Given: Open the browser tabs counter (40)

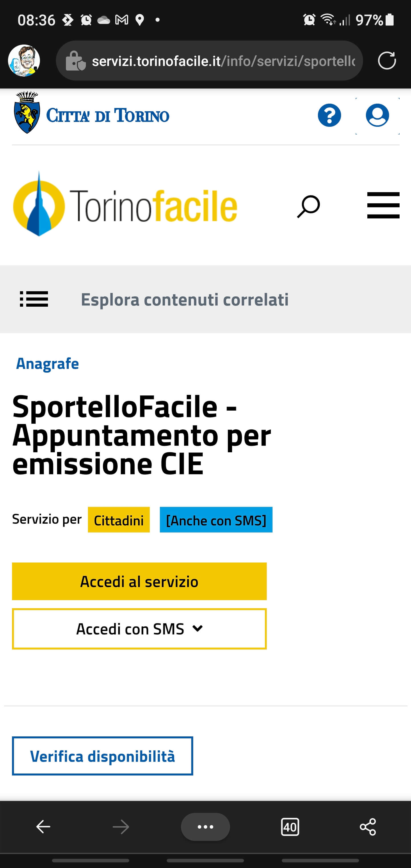Looking at the screenshot, I should 290,827.
